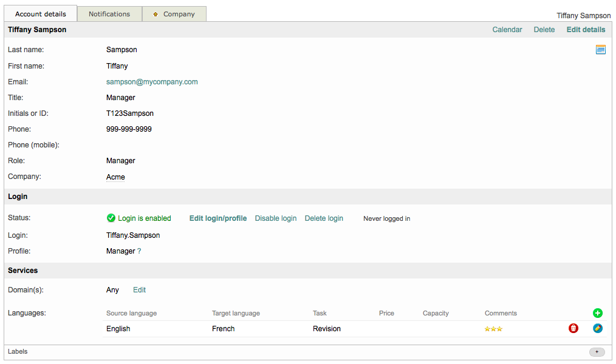Edit the English-French service with pencil icon
This screenshot has width=616, height=364.
[597, 328]
